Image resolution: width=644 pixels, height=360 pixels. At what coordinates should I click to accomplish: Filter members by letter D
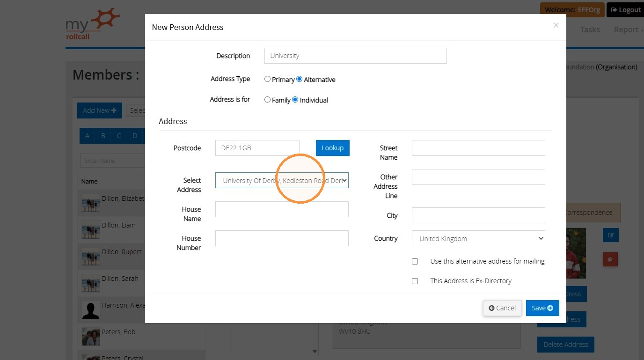(x=135, y=136)
